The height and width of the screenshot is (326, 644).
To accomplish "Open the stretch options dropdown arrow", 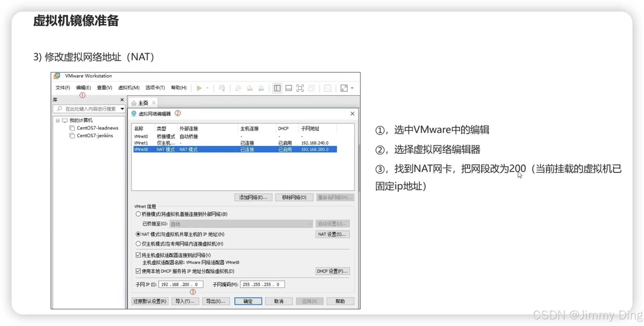I will click(x=352, y=88).
